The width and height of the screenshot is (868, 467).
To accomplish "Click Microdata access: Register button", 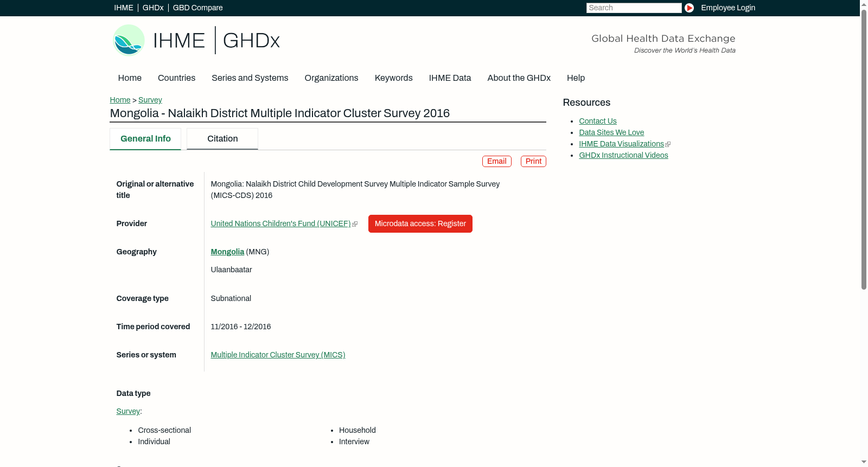I will (420, 223).
